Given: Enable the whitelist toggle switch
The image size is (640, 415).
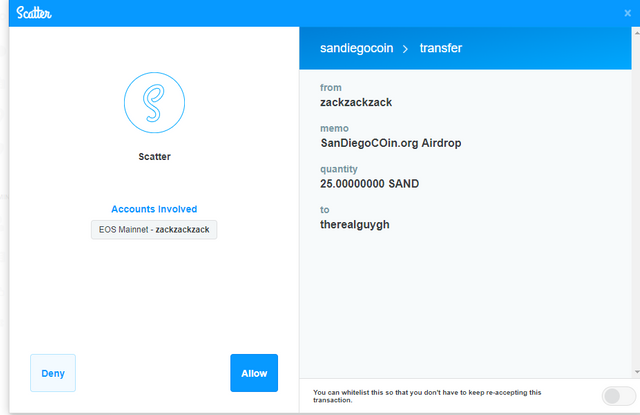Looking at the screenshot, I should click(x=618, y=396).
